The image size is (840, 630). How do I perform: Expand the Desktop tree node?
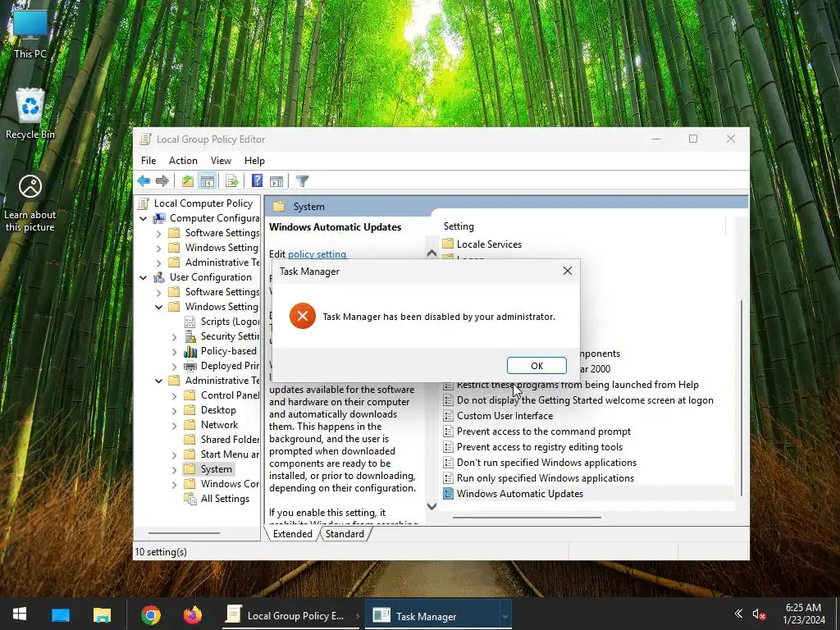174,410
